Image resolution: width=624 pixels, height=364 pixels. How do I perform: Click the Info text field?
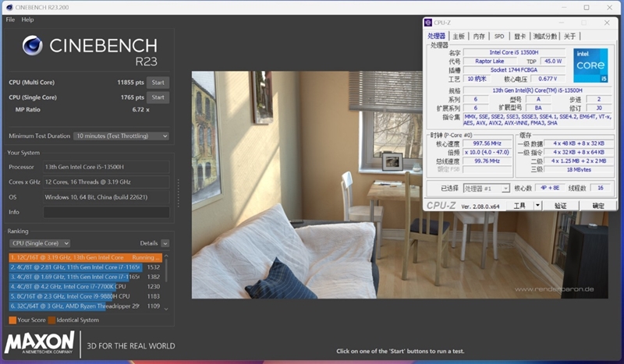click(105, 212)
